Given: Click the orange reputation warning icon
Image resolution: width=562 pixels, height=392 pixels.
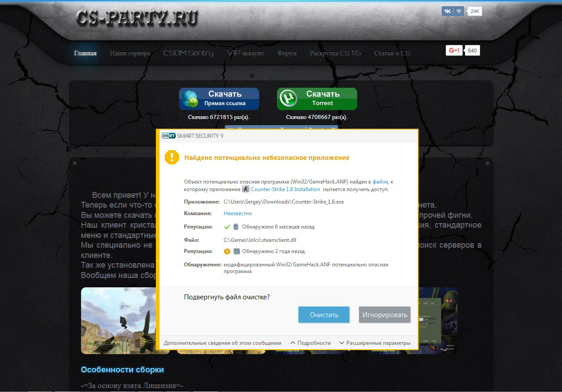Looking at the screenshot, I should point(227,251).
